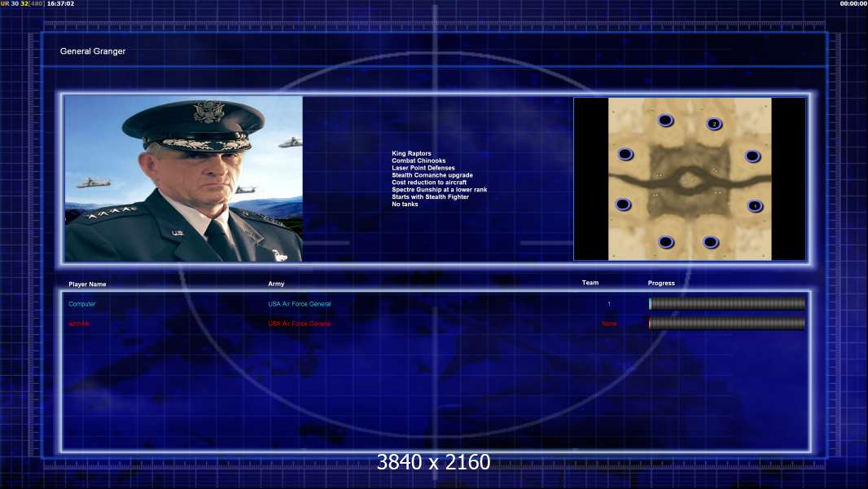Select start position marker numbered 1

pyautogui.click(x=755, y=206)
